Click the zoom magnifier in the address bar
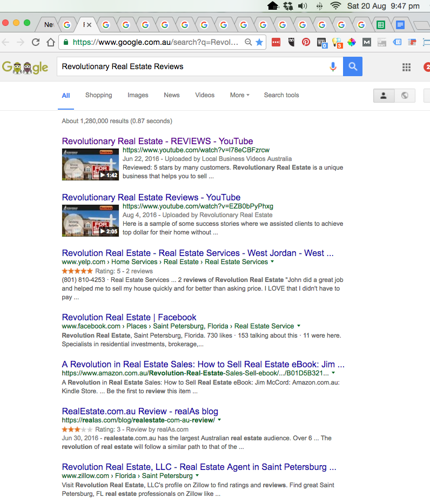Viewport: 430px width, 504px height. point(248,42)
